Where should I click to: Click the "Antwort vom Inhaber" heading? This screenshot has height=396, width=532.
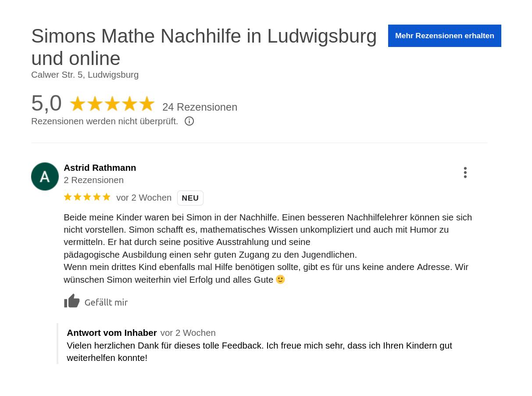point(111,333)
